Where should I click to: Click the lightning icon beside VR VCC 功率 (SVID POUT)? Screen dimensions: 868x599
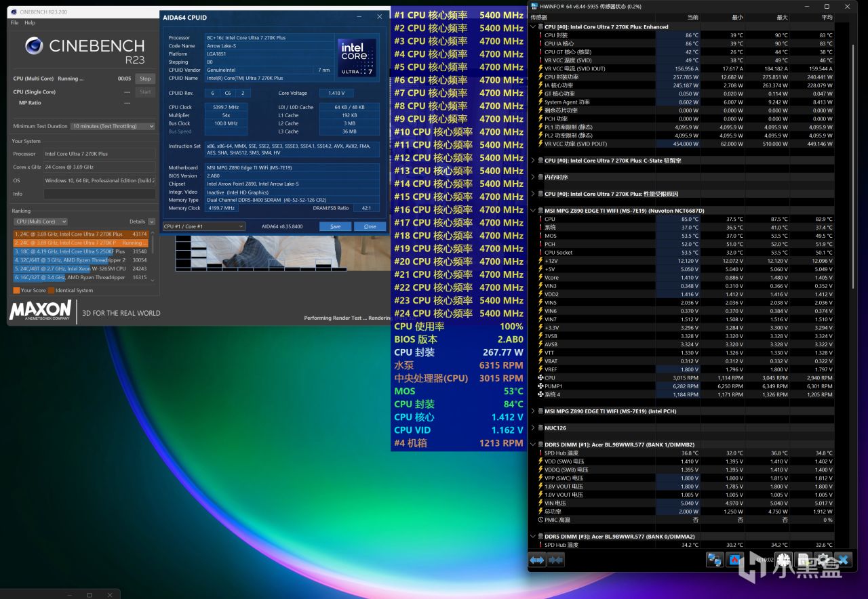(x=540, y=144)
